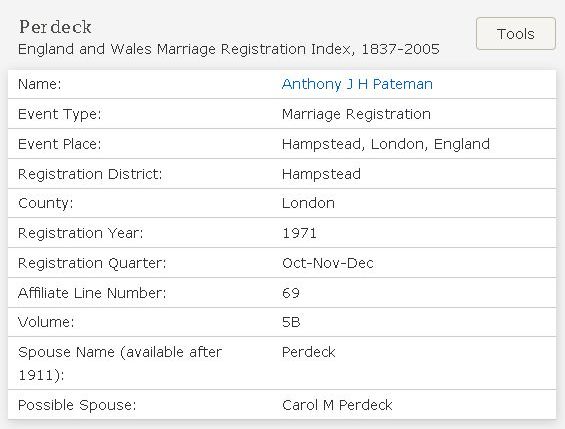Select the Registration Year value 1971
Screen dimensions: 565x429
point(299,233)
